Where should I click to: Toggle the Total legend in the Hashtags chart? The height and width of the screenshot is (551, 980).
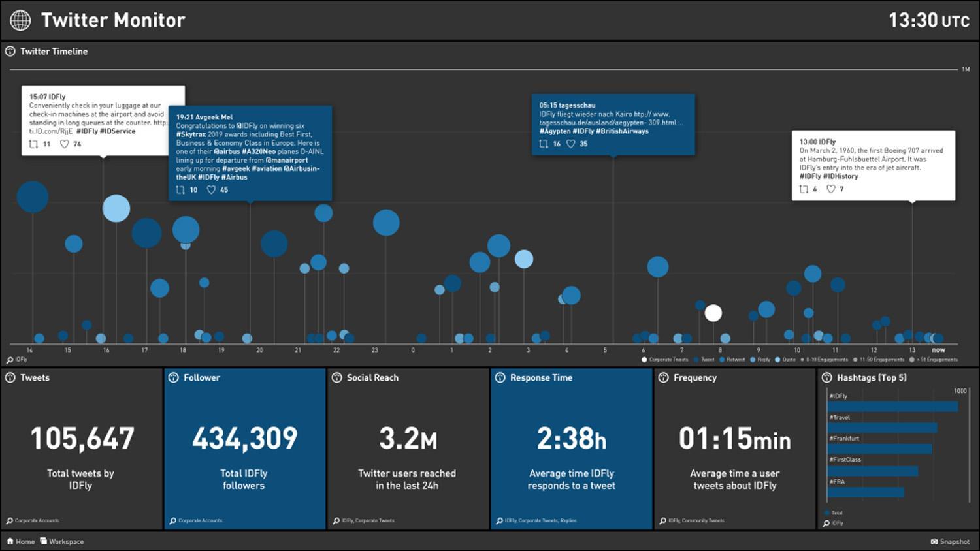tap(833, 512)
